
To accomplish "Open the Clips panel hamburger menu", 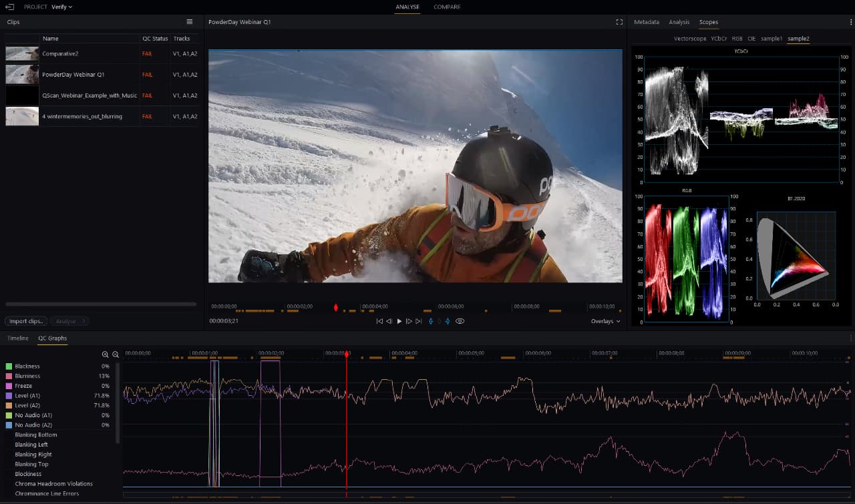I will pyautogui.click(x=190, y=21).
